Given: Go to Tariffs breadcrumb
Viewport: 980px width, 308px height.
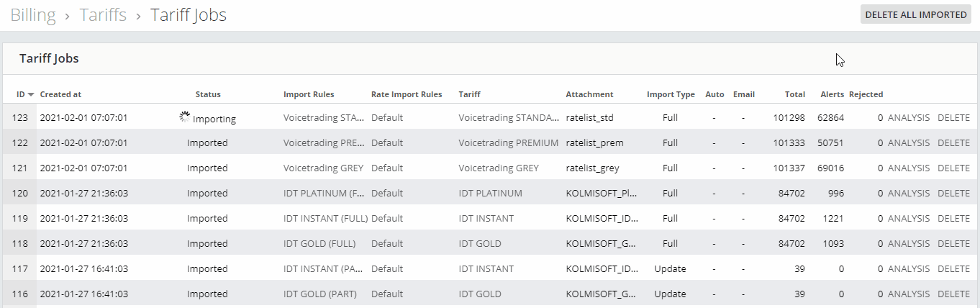Looking at the screenshot, I should click(x=103, y=14).
